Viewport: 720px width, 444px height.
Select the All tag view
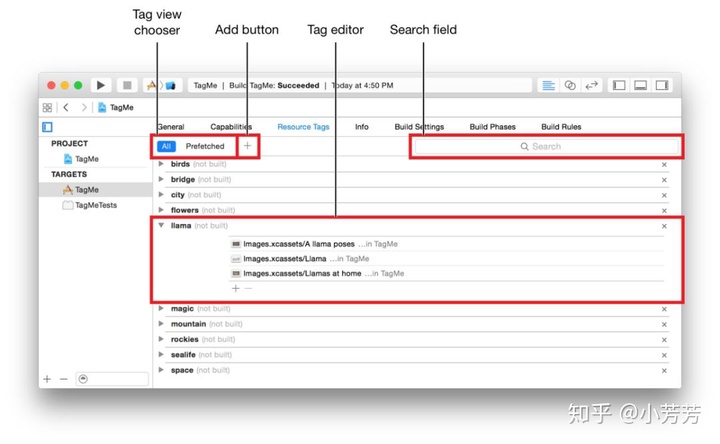[166, 146]
